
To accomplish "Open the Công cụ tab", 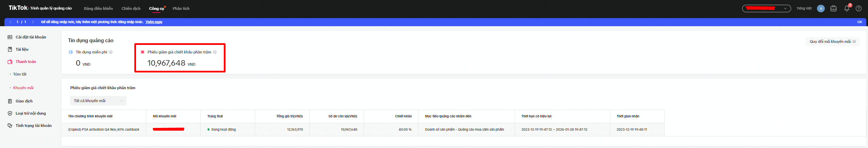I will (156, 9).
